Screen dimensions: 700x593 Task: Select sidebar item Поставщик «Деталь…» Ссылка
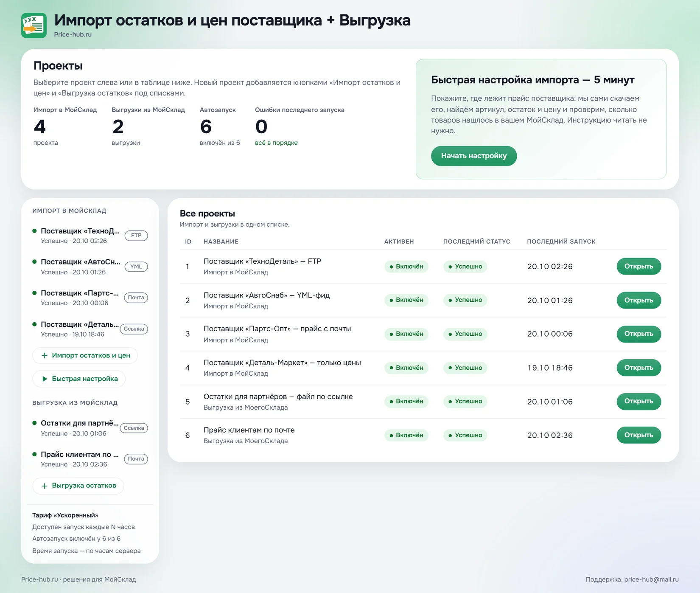pyautogui.click(x=90, y=329)
